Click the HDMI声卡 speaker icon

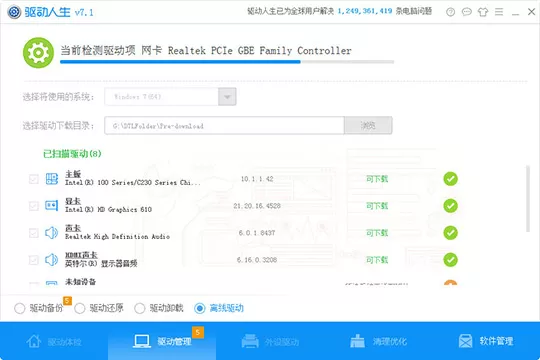click(x=51, y=260)
